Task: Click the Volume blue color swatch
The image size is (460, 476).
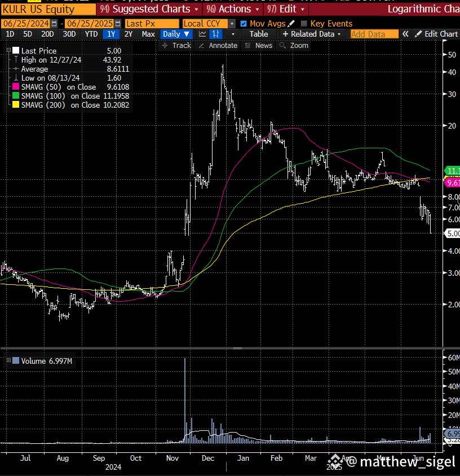Action: [16, 360]
